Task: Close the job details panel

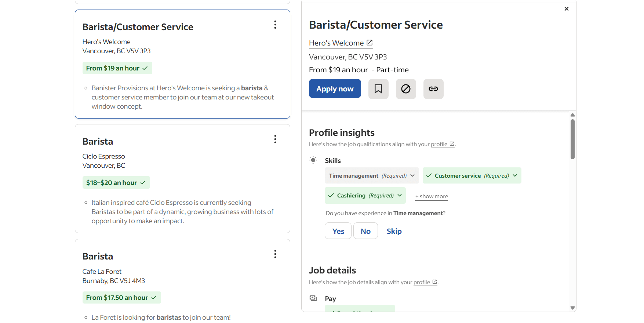Action: point(567,9)
